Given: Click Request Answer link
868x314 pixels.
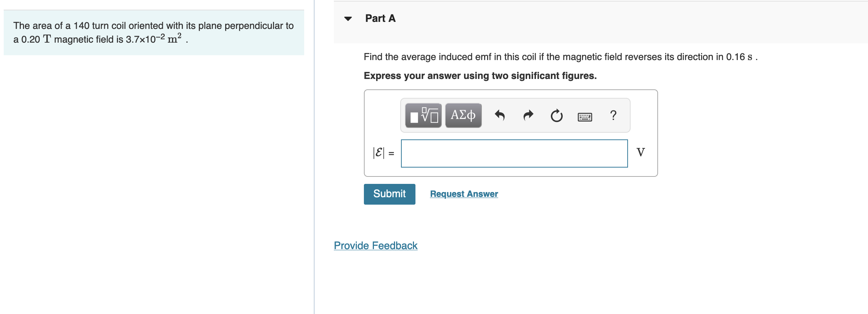Looking at the screenshot, I should 464,194.
